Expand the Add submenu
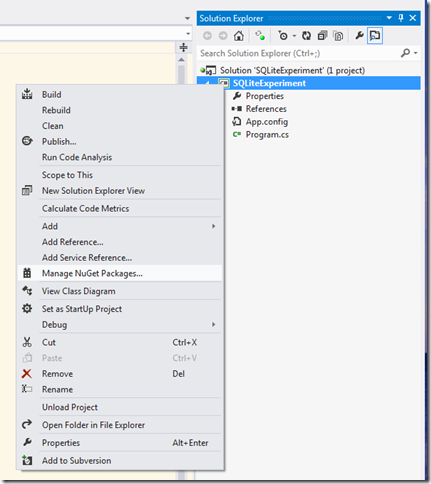 coord(120,226)
